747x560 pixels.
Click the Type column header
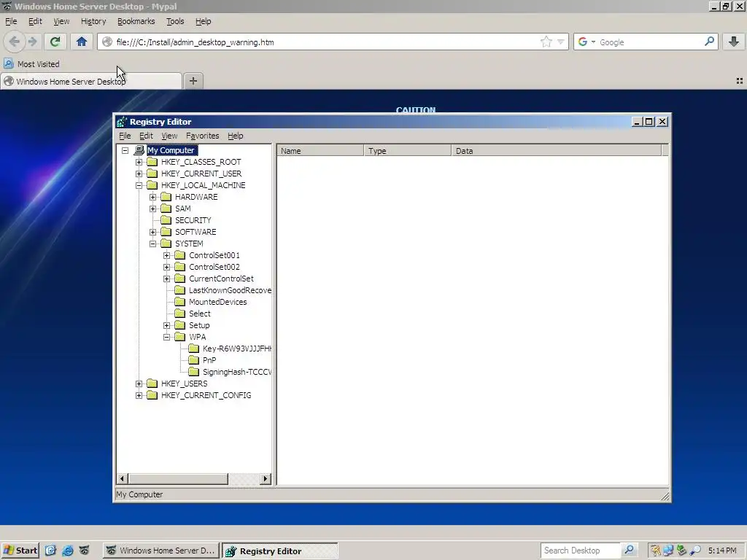pyautogui.click(x=407, y=150)
